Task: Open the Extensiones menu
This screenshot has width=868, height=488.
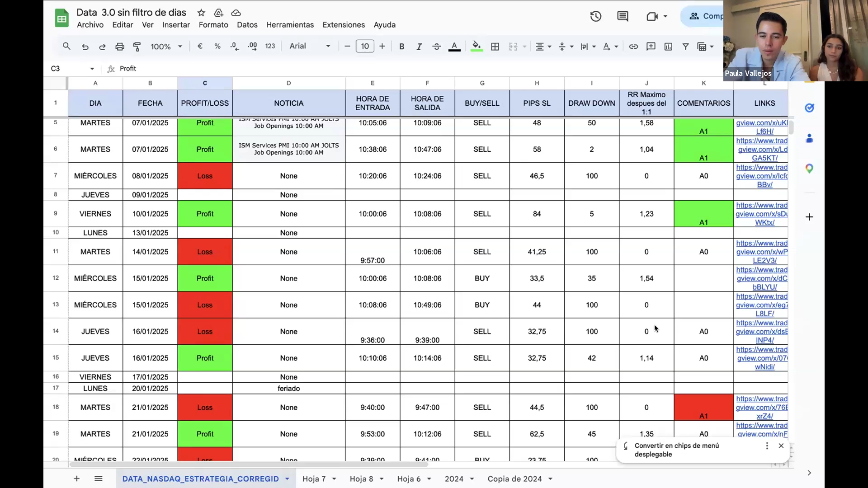Action: [344, 25]
